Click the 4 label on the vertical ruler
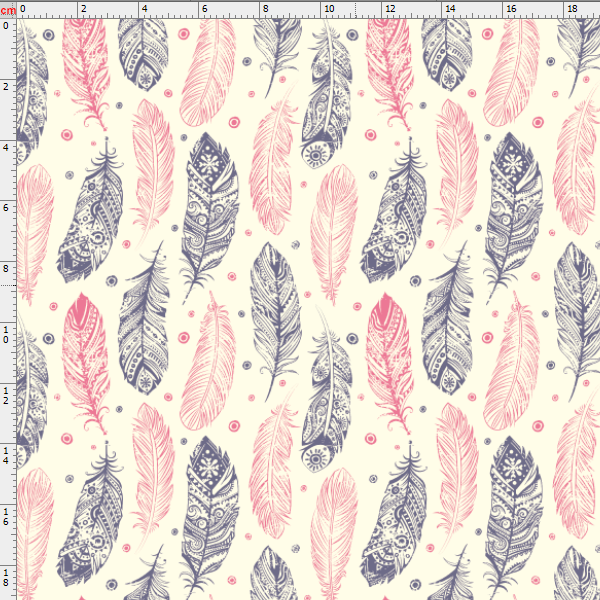Screen dimensions: 600x600 point(5,147)
